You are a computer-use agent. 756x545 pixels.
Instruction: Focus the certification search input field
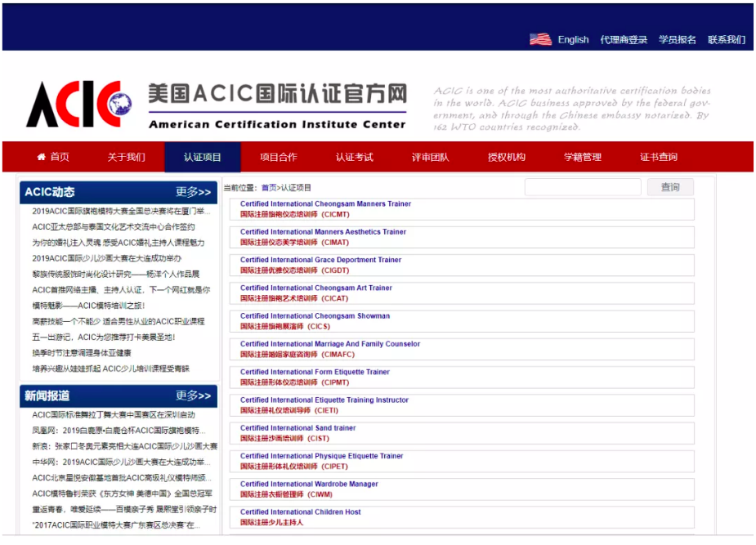[x=583, y=187]
